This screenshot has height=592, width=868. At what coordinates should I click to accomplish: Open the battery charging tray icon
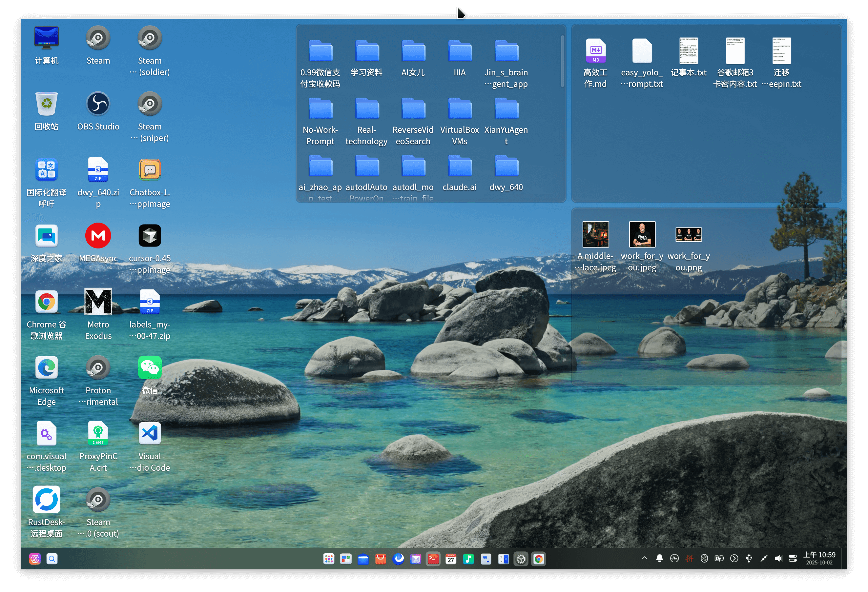[x=720, y=559]
